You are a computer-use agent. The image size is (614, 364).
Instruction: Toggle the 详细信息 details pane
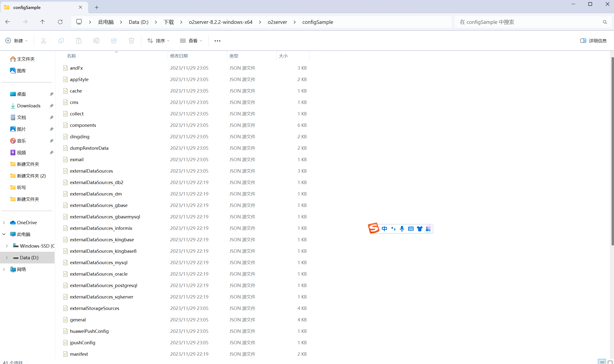593,41
